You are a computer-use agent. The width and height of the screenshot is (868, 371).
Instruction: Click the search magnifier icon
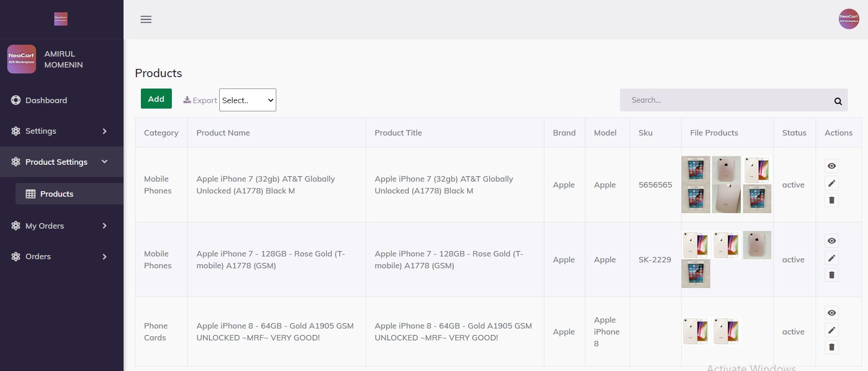click(x=838, y=101)
